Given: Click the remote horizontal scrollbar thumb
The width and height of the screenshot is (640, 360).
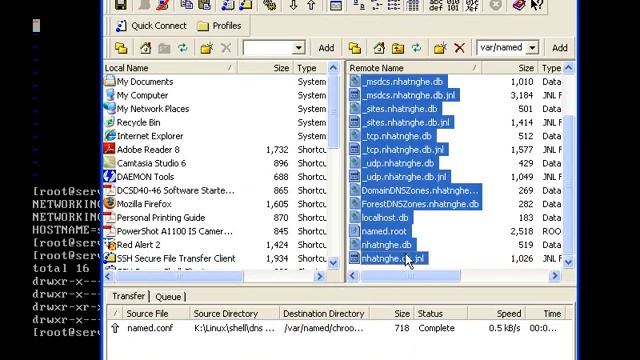Looking at the screenshot, I should pos(410,276).
